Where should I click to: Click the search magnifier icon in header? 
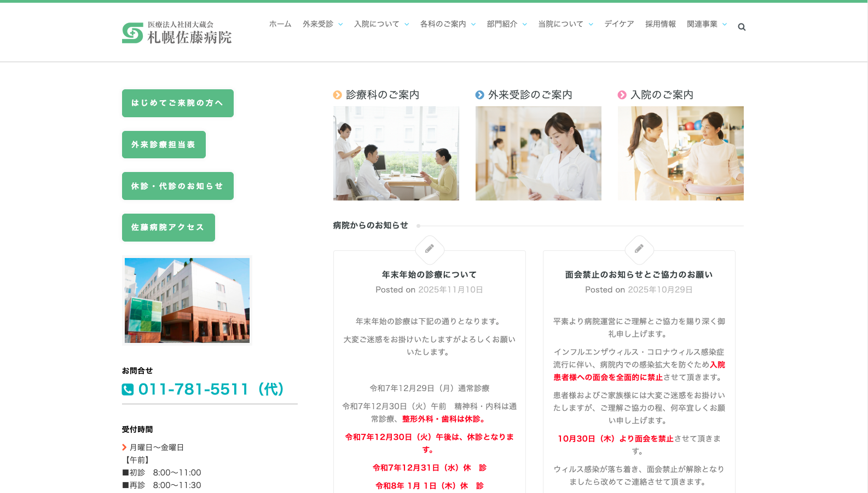click(742, 27)
